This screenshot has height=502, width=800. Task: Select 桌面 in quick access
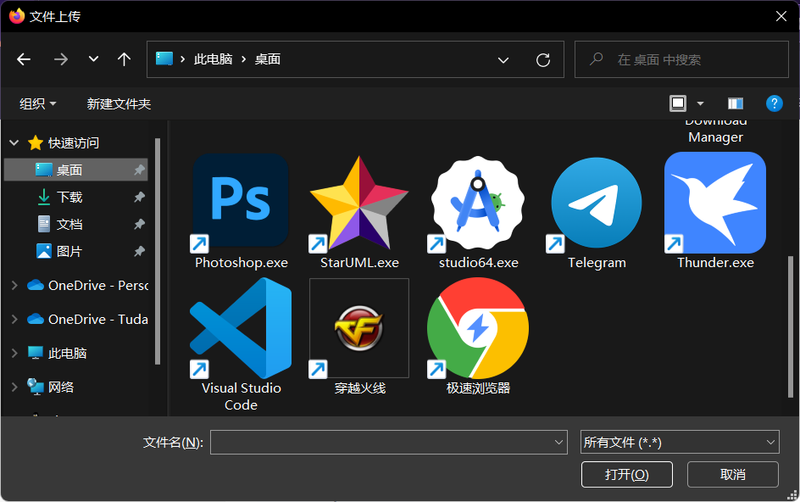(76, 170)
